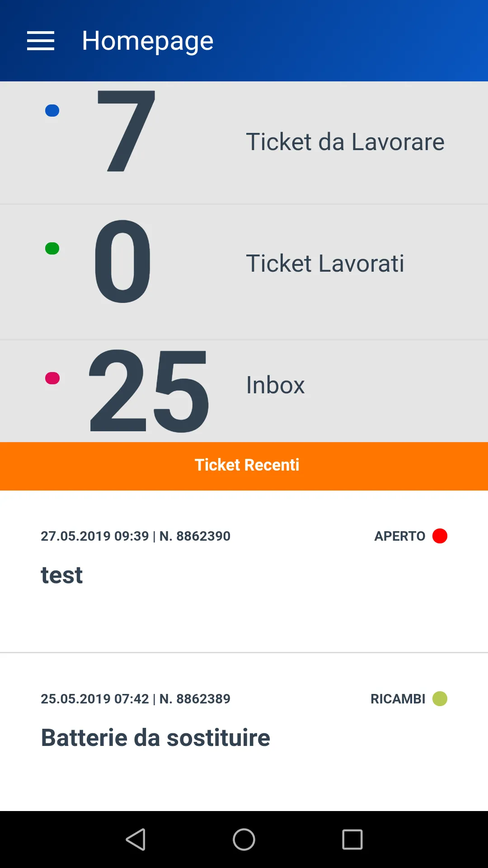The image size is (488, 868).
Task: Open ticket Batterie da sostituire
Action: click(244, 732)
